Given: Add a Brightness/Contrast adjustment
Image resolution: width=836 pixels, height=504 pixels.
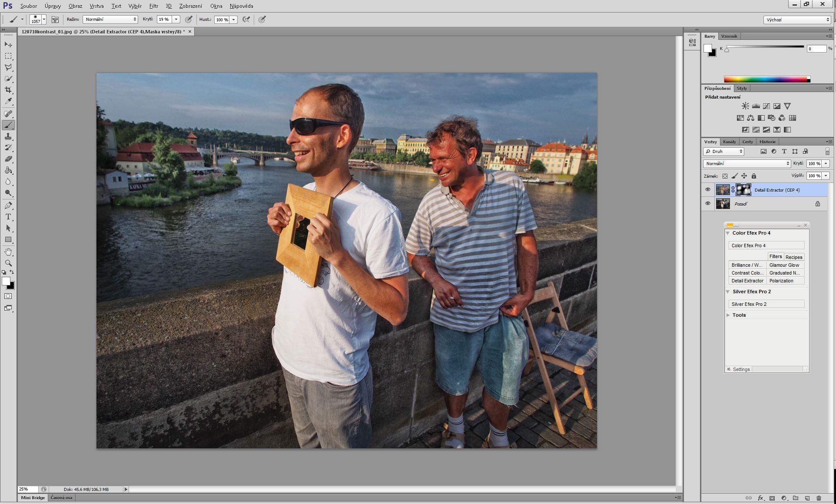Looking at the screenshot, I should (x=745, y=106).
